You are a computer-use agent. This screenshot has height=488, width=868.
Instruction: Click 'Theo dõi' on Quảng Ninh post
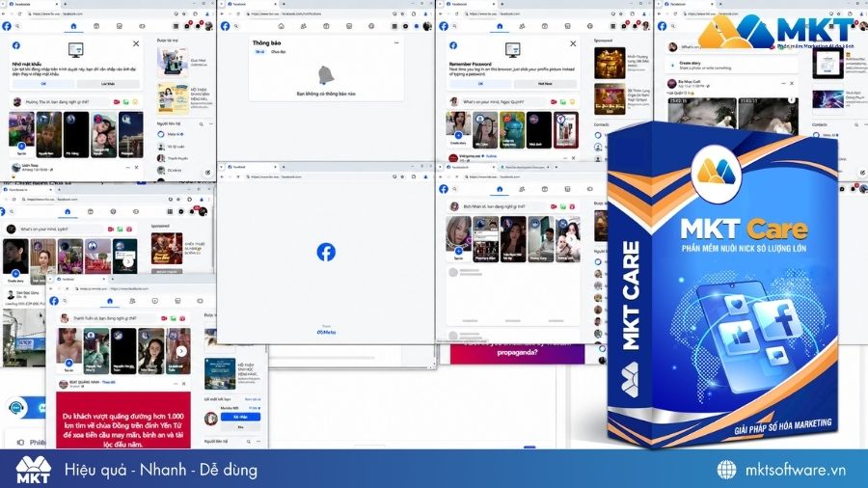coord(108,382)
